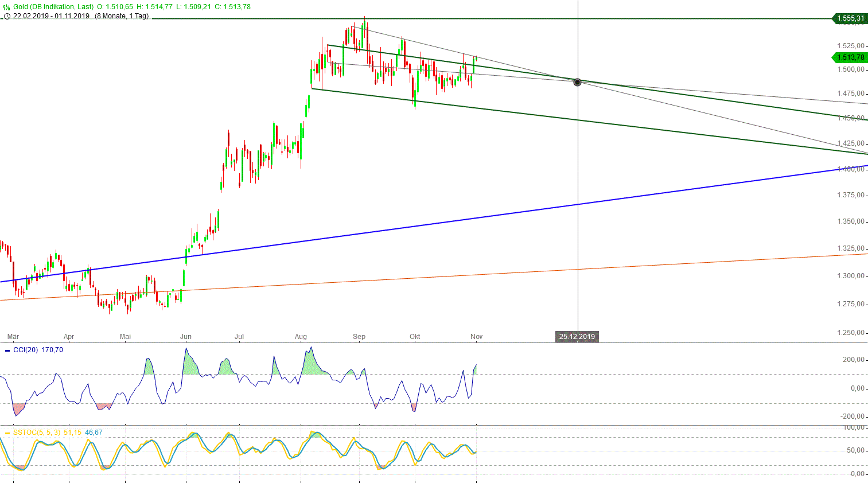This screenshot has width=868, height=483.
Task: Select the Gold (DB Indikation, Last) title
Action: tap(53, 7)
